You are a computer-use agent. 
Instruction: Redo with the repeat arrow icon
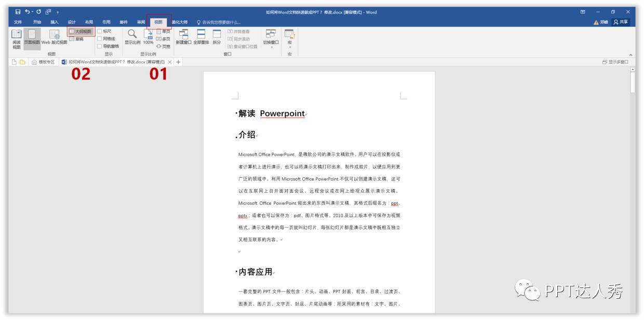[38, 12]
